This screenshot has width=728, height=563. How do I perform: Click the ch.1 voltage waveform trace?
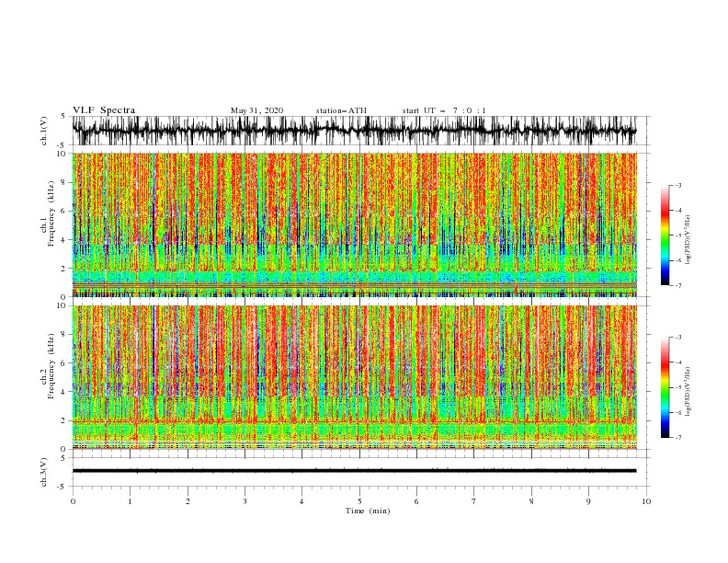click(355, 131)
